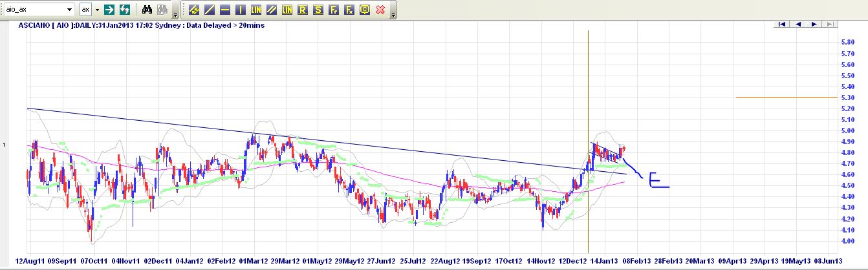Click the first LIN tool icon
The height and width of the screenshot is (270, 868).
pyautogui.click(x=256, y=10)
